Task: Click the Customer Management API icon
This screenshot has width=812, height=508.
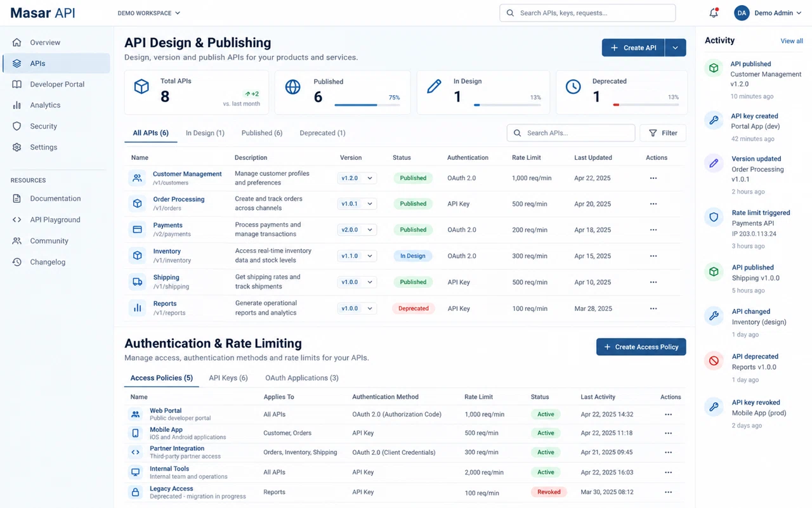Action: tap(137, 178)
